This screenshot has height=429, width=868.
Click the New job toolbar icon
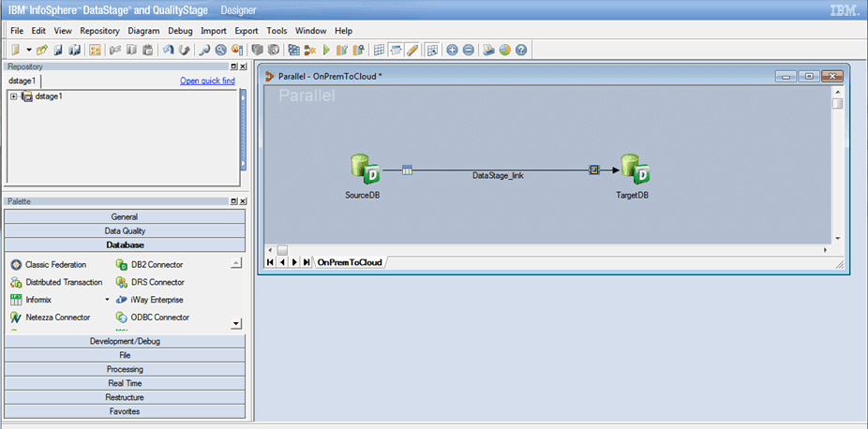(16, 51)
